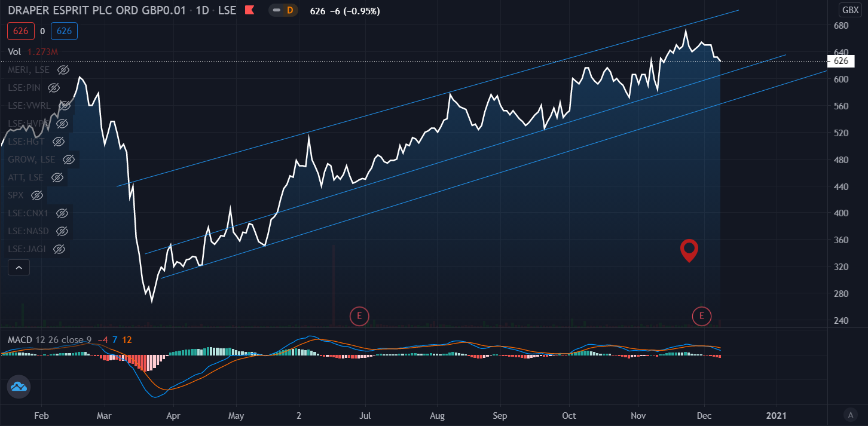Show the hidden MERI, LSE comparison series

[63, 70]
